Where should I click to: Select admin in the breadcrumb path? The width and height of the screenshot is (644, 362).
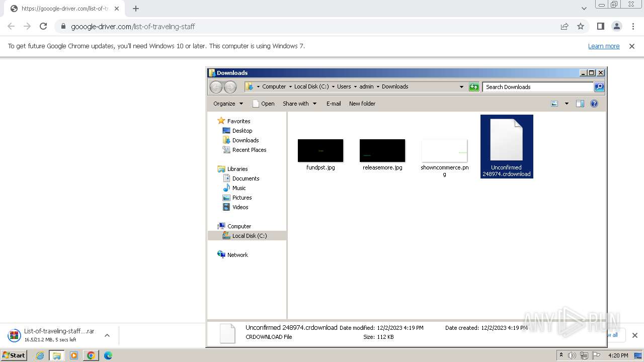click(366, 86)
